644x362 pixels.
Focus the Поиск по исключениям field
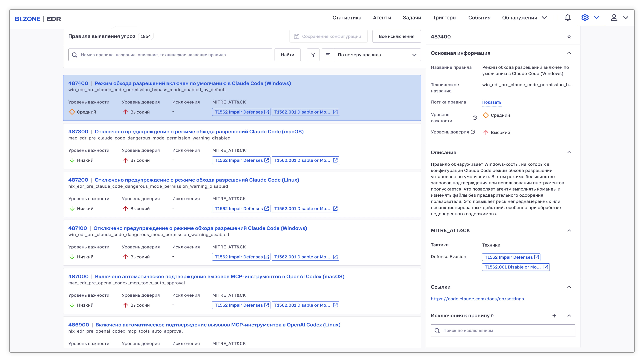click(x=503, y=331)
